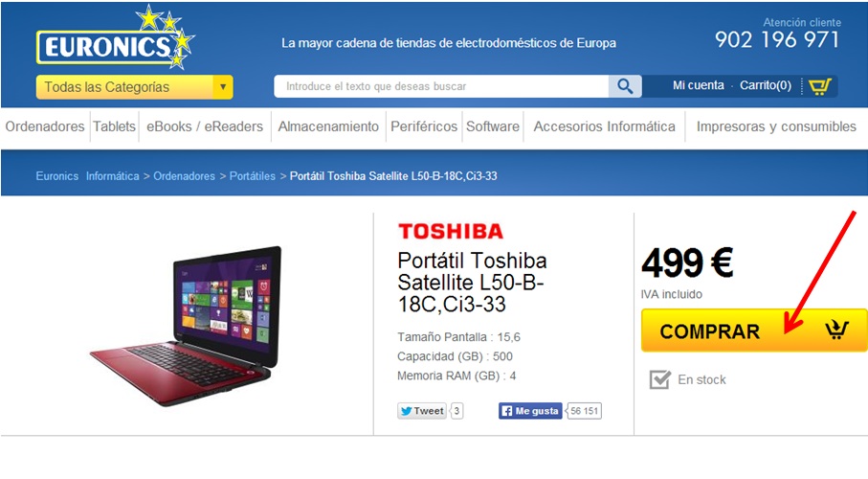Click the Toshiba brand logo

point(451,231)
